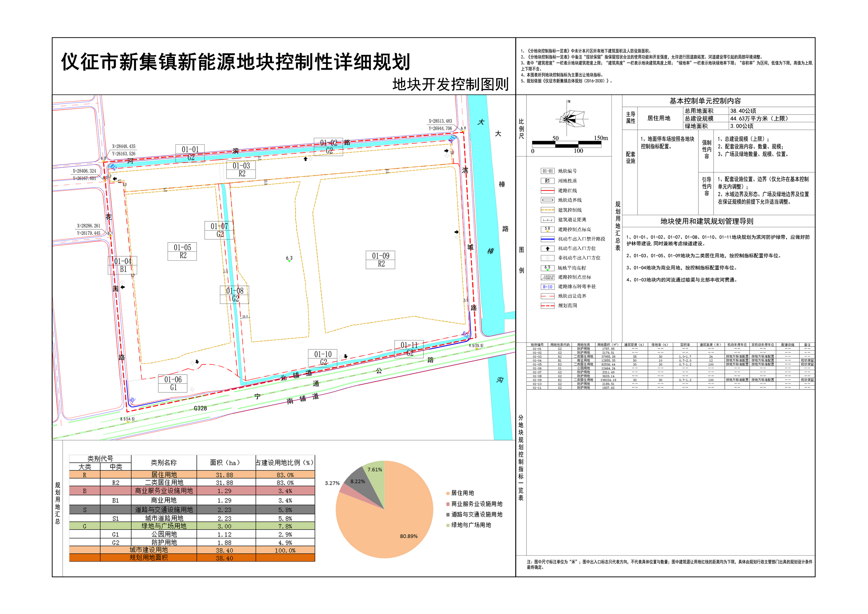
Task: Click the heading 基本控制单元控制内容
Action: 705,101
